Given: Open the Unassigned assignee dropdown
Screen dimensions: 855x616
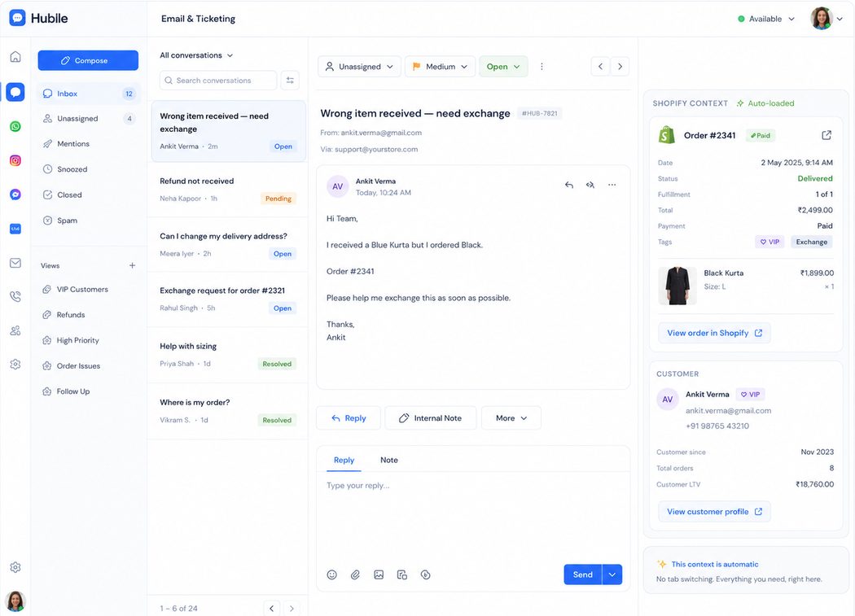Looking at the screenshot, I should click(x=359, y=67).
